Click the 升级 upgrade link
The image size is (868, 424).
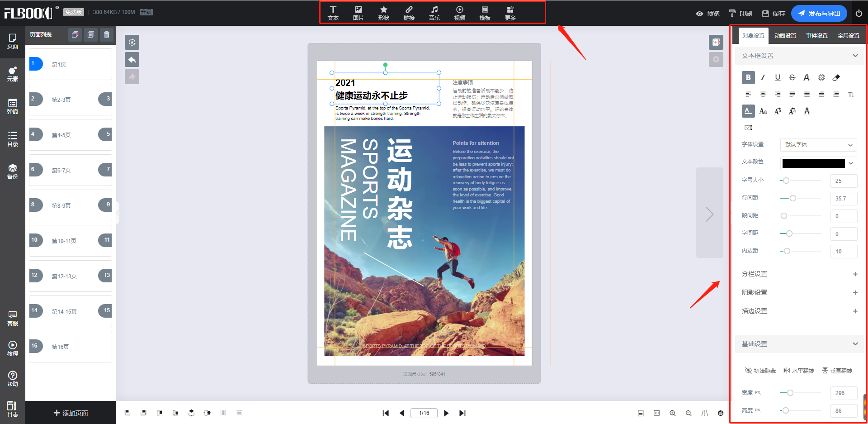(146, 12)
